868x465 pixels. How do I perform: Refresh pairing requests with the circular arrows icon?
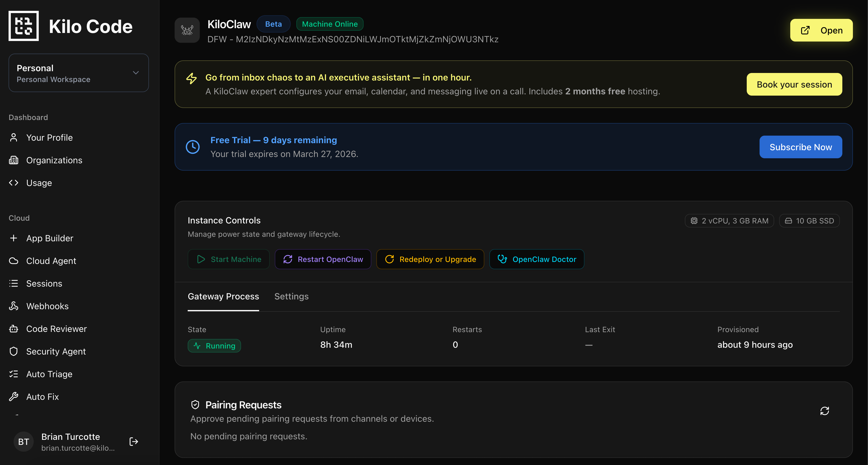pos(824,411)
